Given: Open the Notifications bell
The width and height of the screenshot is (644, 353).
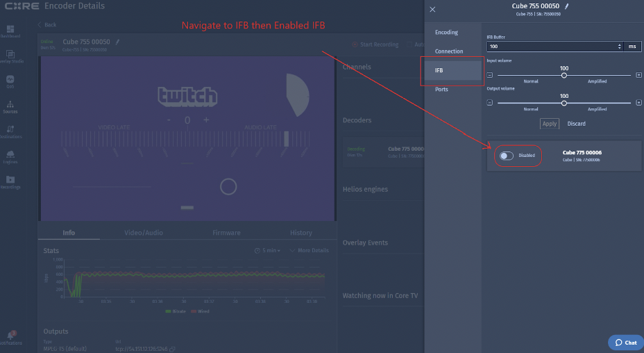Looking at the screenshot, I should (x=10, y=337).
